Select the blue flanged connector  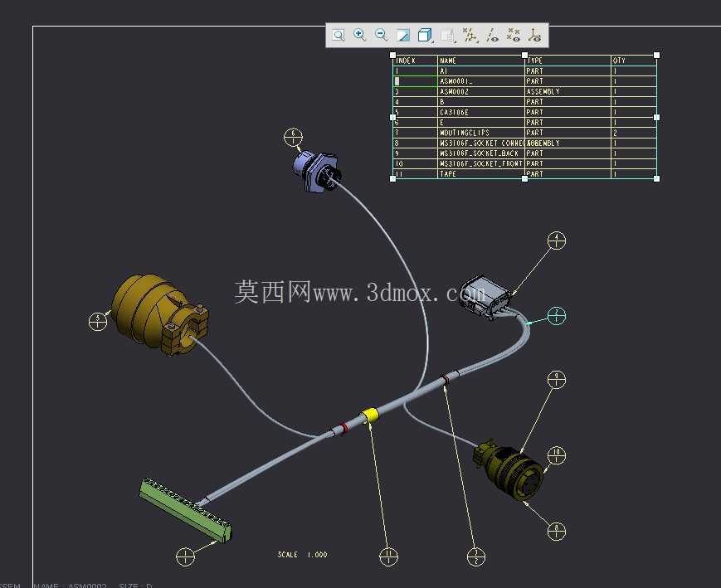[317, 171]
